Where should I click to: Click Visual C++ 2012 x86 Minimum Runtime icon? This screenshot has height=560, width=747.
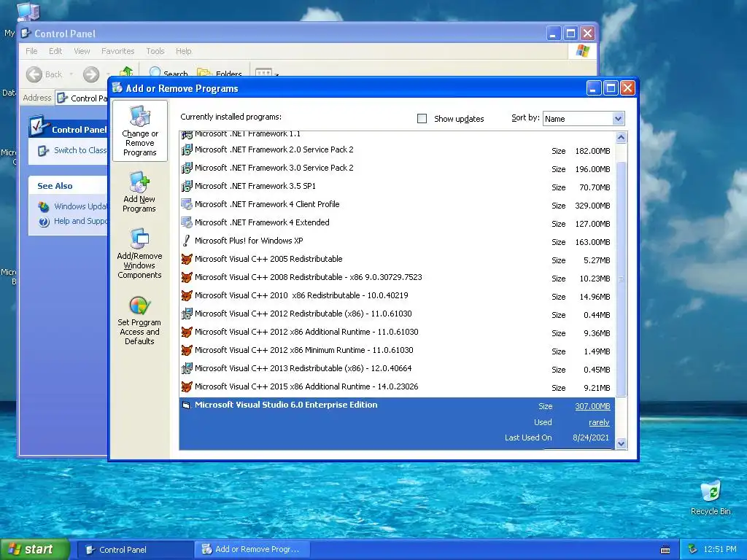(x=187, y=351)
